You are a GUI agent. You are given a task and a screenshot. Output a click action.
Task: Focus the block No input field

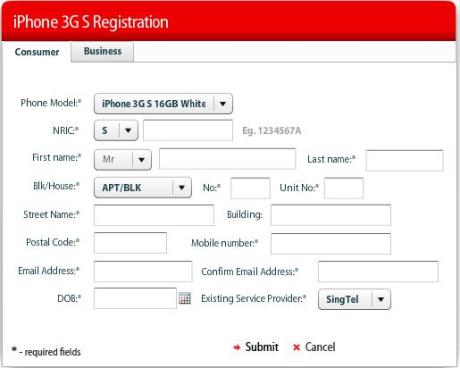pyautogui.click(x=250, y=188)
